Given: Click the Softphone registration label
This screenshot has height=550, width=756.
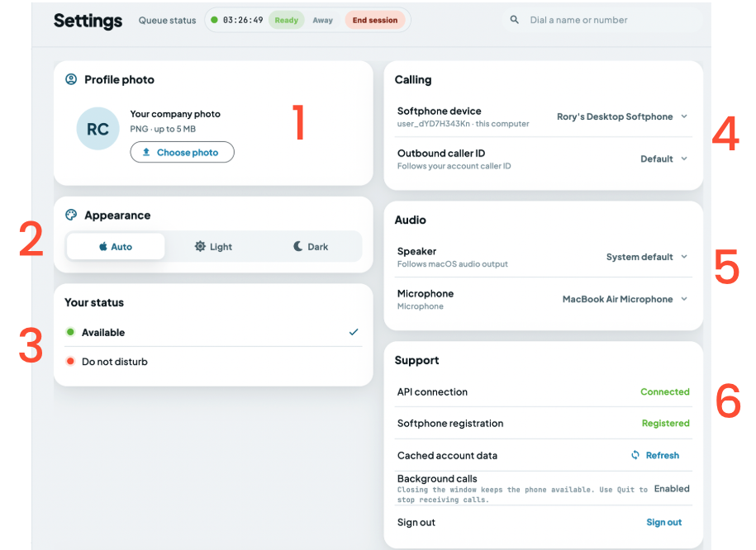Looking at the screenshot, I should pyautogui.click(x=450, y=423).
